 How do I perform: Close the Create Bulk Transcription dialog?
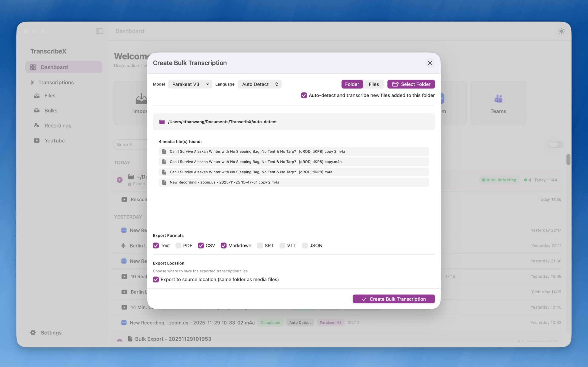[430, 63]
